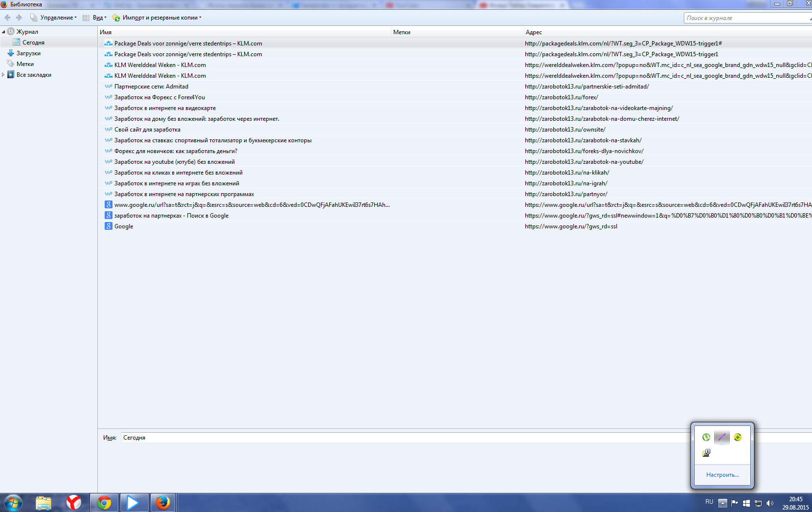This screenshot has width=812, height=512.
Task: Select Заработок на ставках entry
Action: point(213,140)
